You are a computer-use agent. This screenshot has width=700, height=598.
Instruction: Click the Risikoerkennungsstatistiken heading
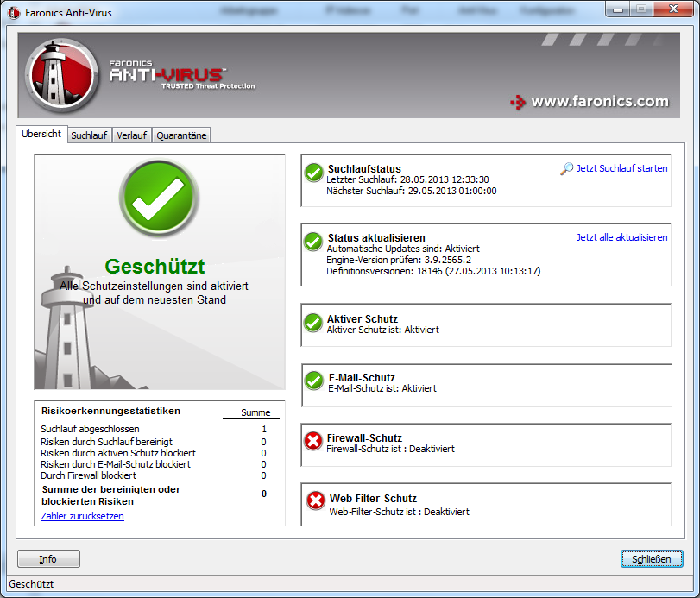point(110,411)
